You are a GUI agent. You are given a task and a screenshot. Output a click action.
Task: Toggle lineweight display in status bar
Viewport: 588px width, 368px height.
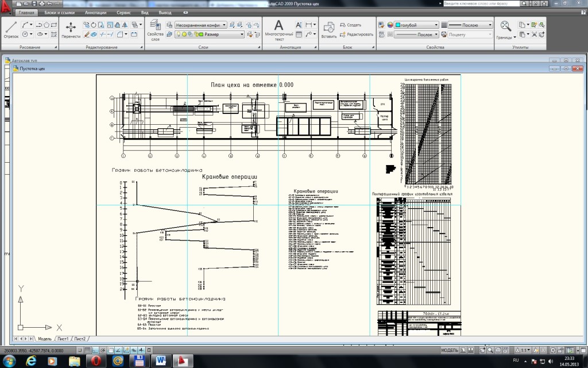pos(141,350)
